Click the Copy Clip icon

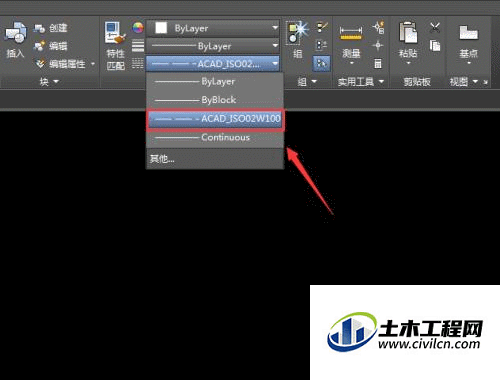(x=435, y=46)
